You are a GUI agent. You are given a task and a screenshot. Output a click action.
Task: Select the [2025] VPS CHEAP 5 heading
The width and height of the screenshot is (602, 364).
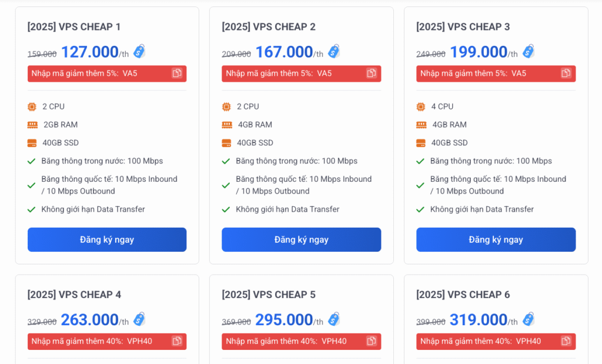[x=269, y=294]
